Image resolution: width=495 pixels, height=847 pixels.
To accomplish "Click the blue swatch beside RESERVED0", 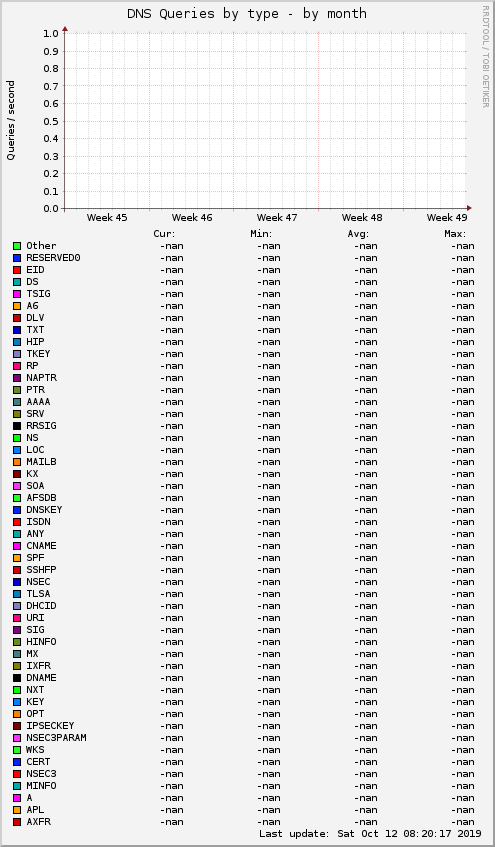I will (17, 258).
